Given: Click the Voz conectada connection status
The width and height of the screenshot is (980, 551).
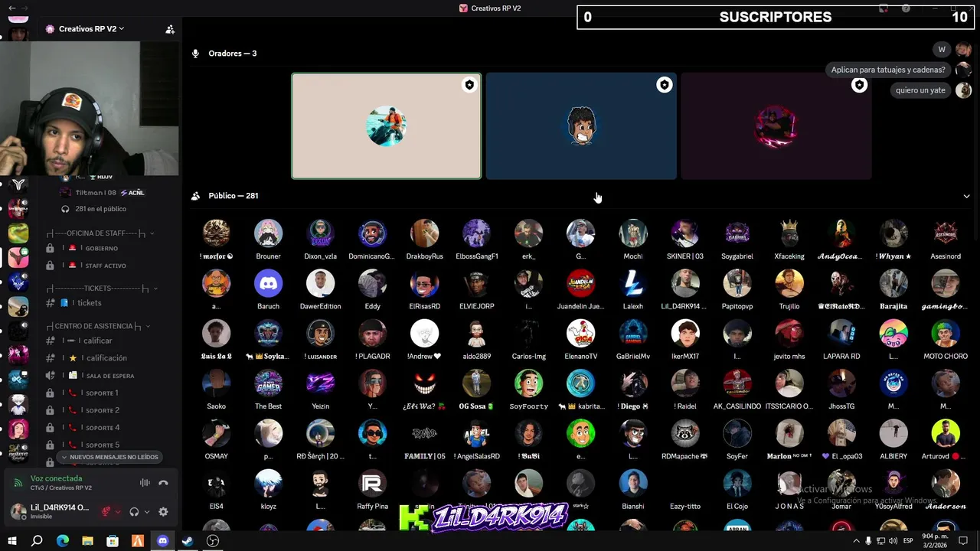Looking at the screenshot, I should click(56, 478).
